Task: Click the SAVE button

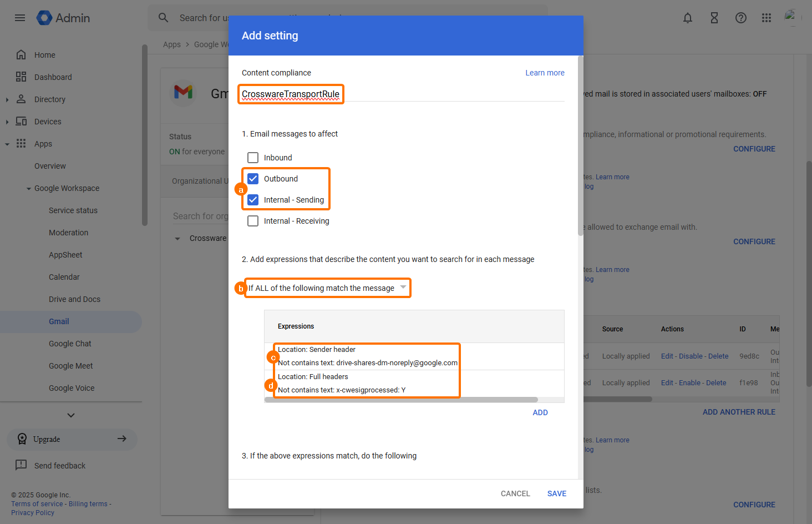Action: coord(556,493)
